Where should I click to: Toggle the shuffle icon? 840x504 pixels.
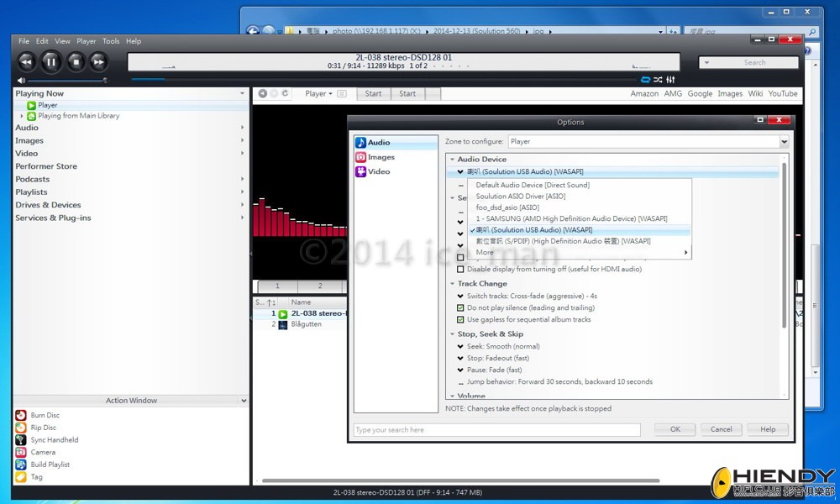pyautogui.click(x=658, y=80)
